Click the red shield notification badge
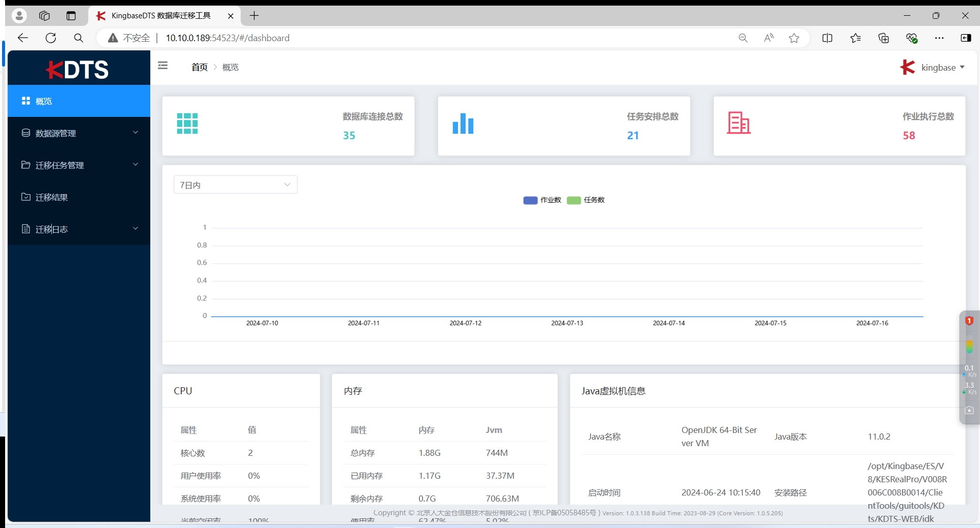This screenshot has height=528, width=980. (x=969, y=321)
